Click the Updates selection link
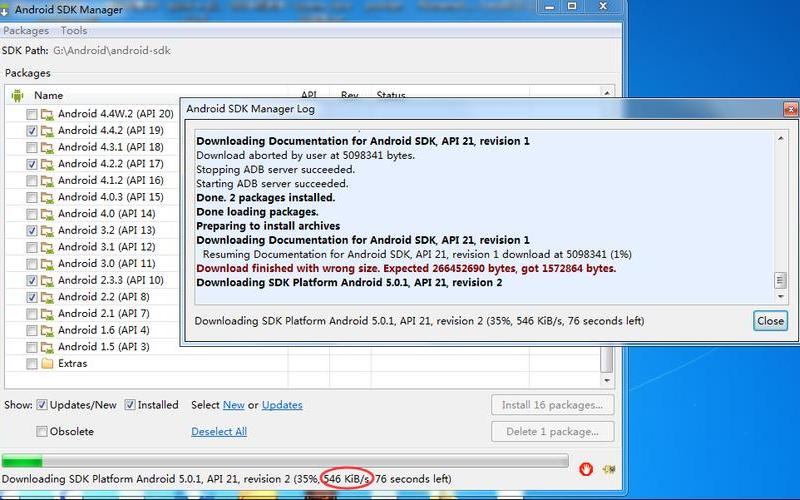 (x=282, y=405)
